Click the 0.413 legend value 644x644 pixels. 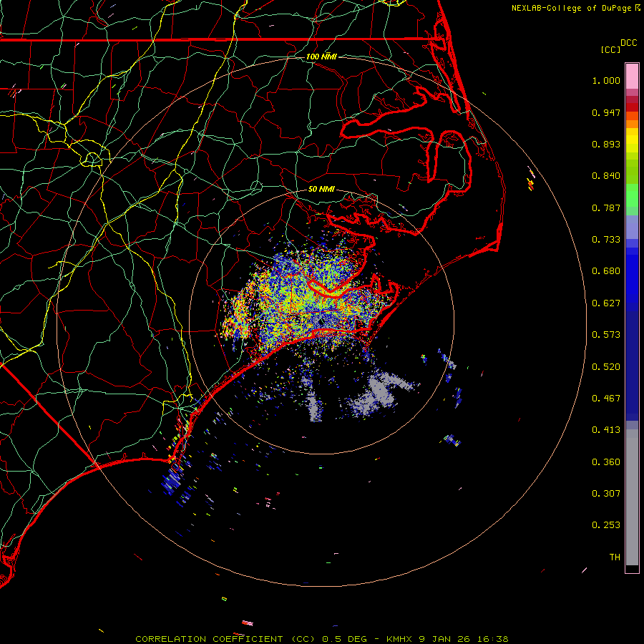606,430
